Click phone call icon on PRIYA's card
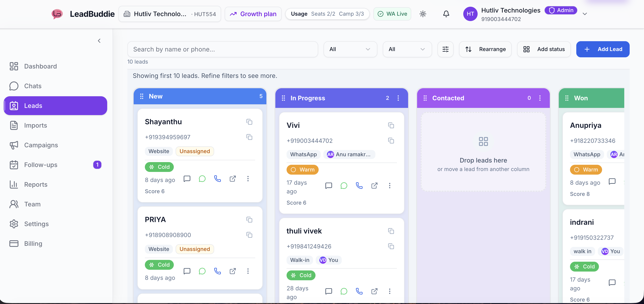The image size is (644, 304). pyautogui.click(x=217, y=271)
